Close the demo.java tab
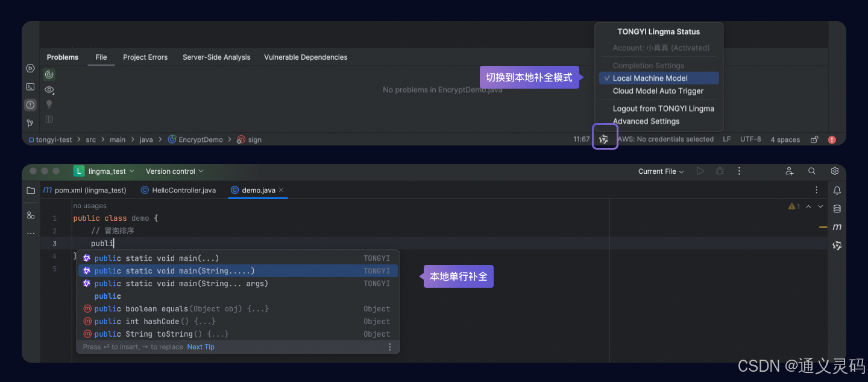This screenshot has width=868, height=382. pos(281,190)
